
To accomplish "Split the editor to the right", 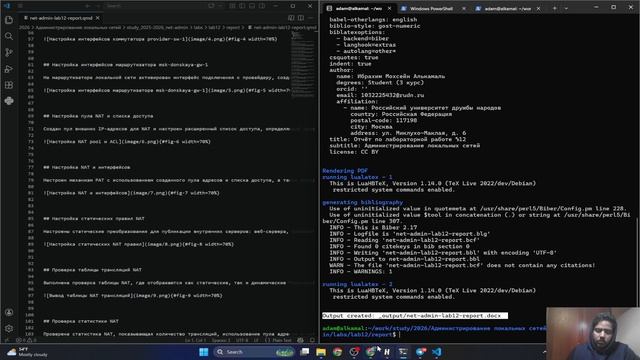I will [301, 18].
